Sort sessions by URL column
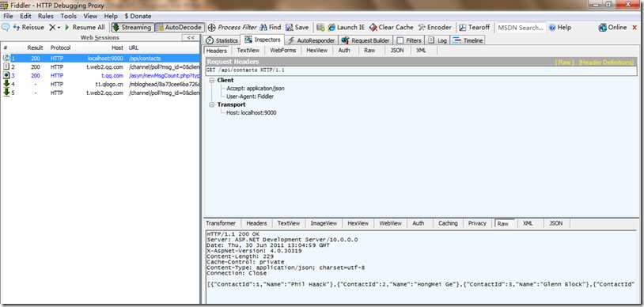 (134, 47)
